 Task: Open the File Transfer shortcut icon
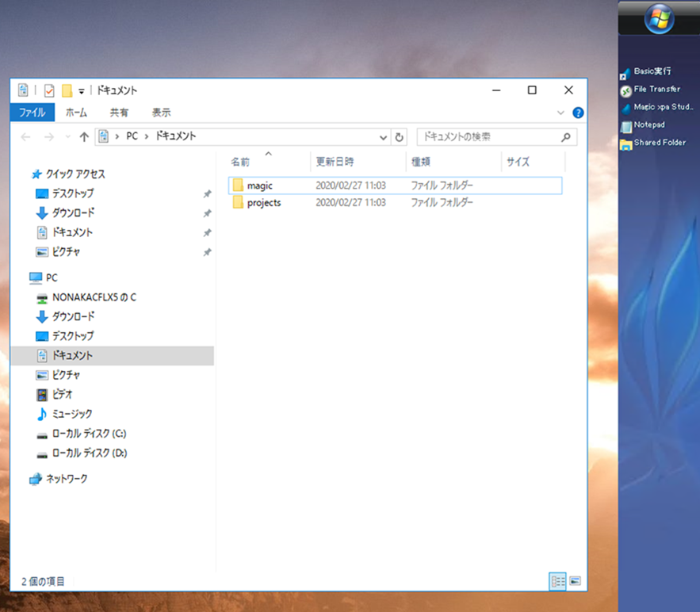pyautogui.click(x=626, y=90)
